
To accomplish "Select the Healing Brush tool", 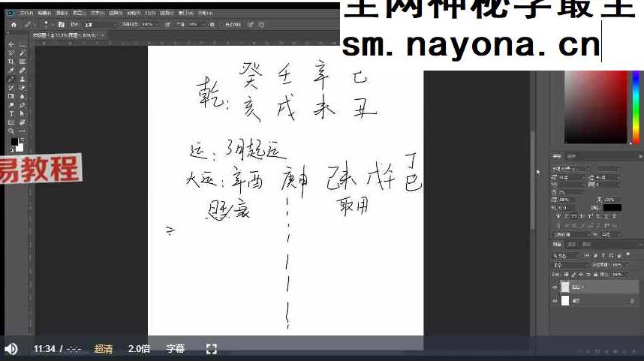I will 23,71.
